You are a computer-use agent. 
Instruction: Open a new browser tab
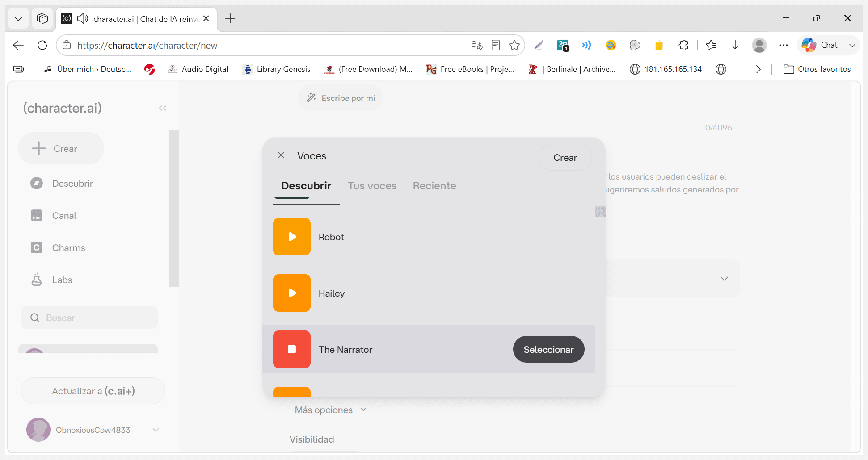pyautogui.click(x=230, y=18)
